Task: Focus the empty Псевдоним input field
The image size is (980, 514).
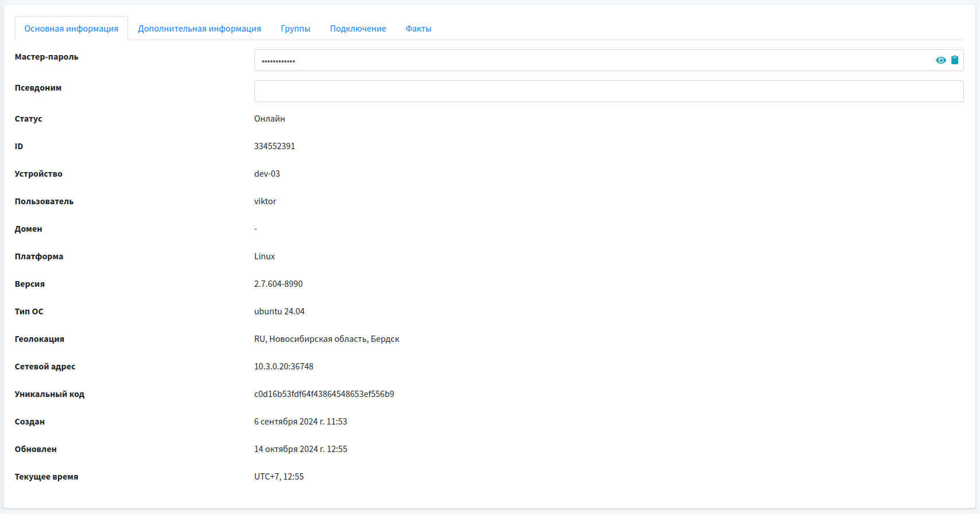Action: click(609, 91)
